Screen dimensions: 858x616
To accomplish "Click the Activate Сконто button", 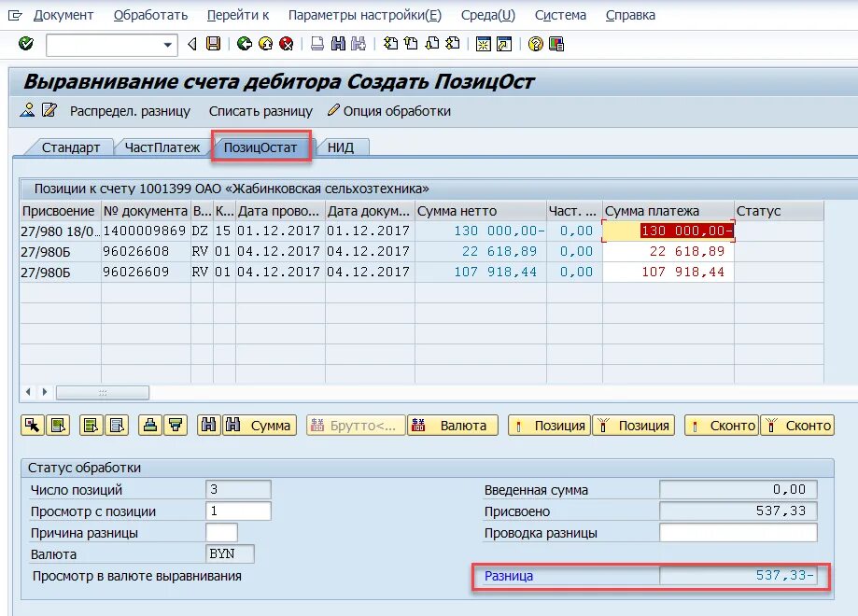I will [722, 425].
